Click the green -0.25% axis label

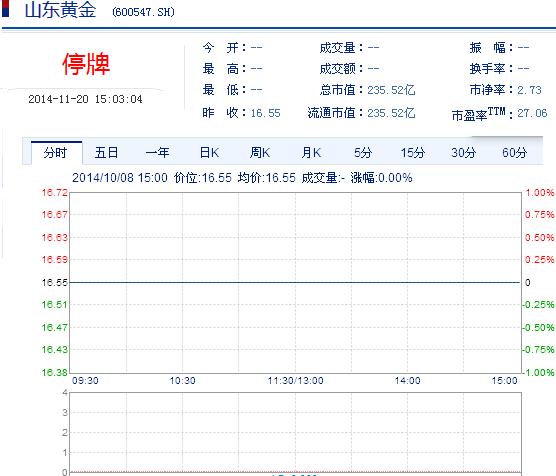pyautogui.click(x=538, y=305)
